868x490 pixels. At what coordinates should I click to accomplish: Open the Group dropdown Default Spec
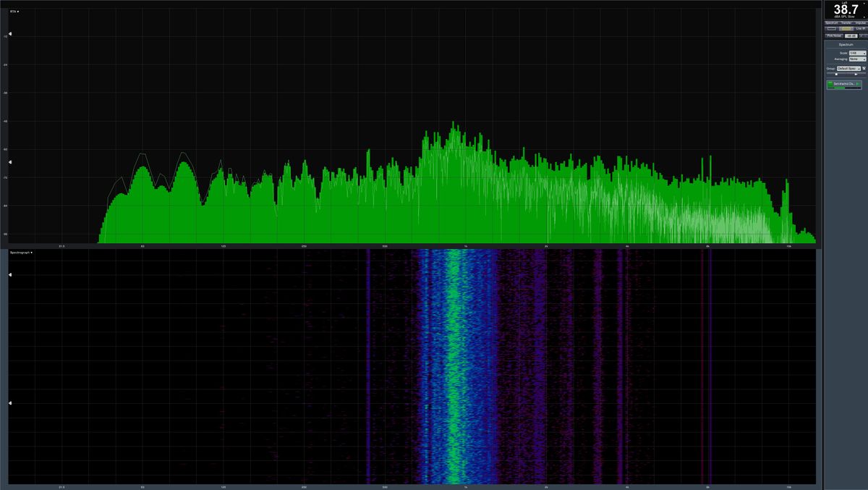coord(848,68)
